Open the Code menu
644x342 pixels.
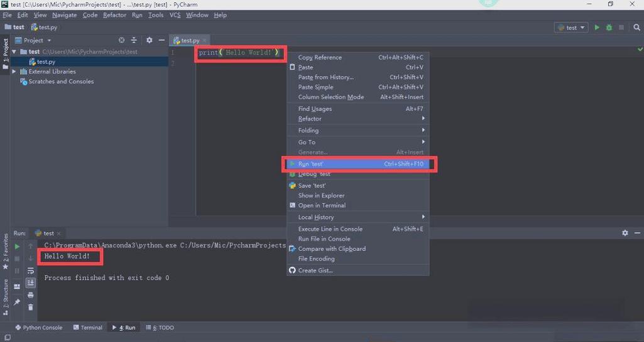pyautogui.click(x=90, y=15)
